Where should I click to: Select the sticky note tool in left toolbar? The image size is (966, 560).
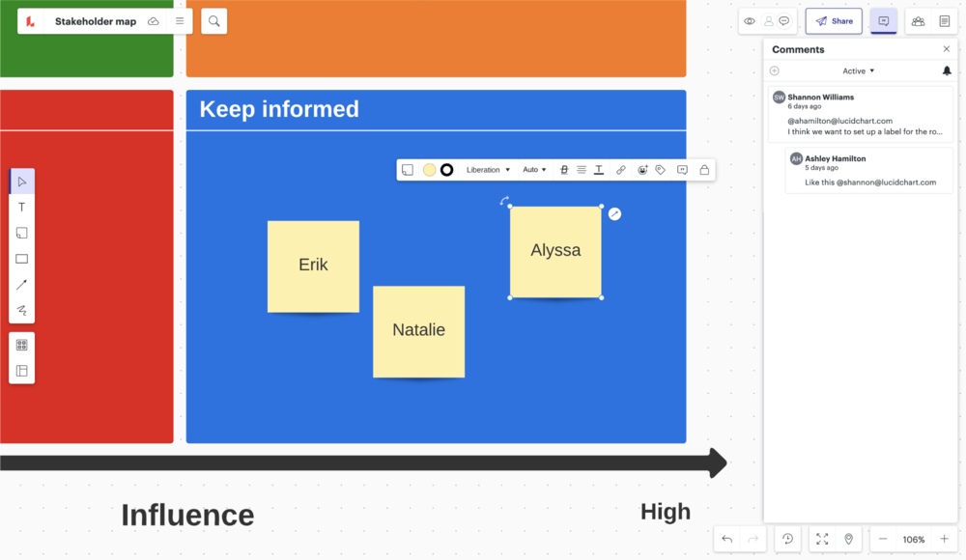(21, 233)
